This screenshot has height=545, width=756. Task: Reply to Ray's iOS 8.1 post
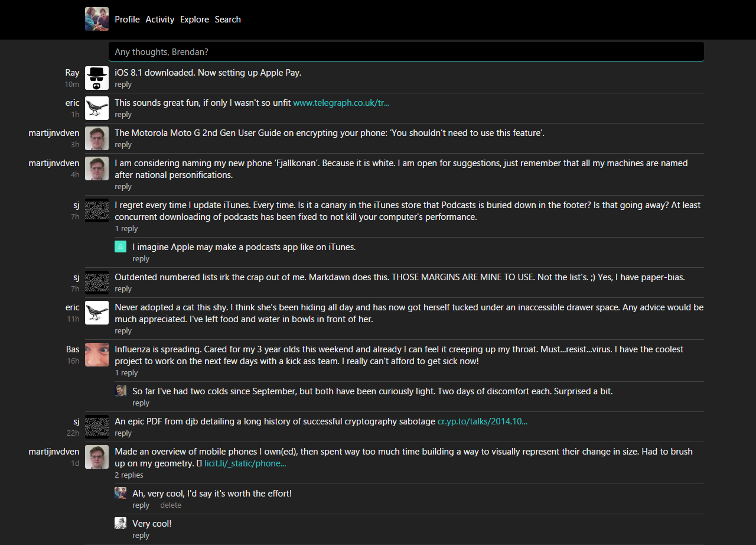[123, 85]
